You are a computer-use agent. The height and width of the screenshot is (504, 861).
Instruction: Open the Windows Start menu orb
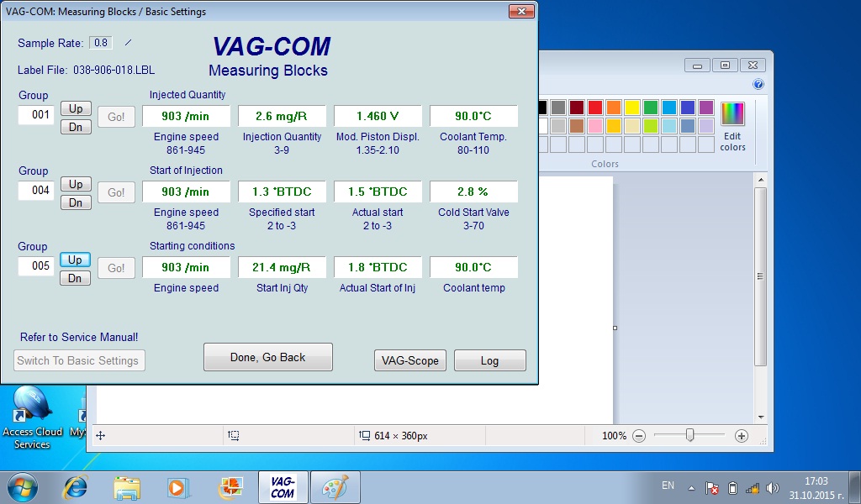tap(23, 486)
